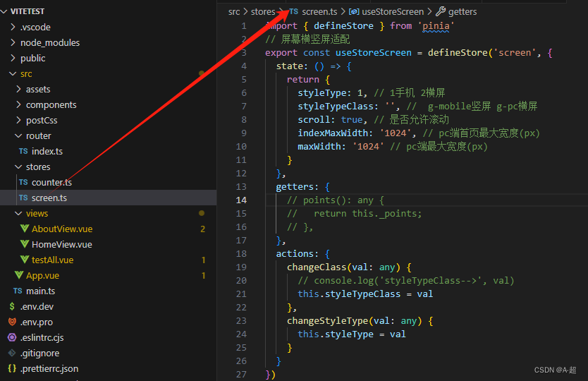Click the TS icon beside screen.ts in tree
This screenshot has width=588, height=381.
tap(23, 198)
